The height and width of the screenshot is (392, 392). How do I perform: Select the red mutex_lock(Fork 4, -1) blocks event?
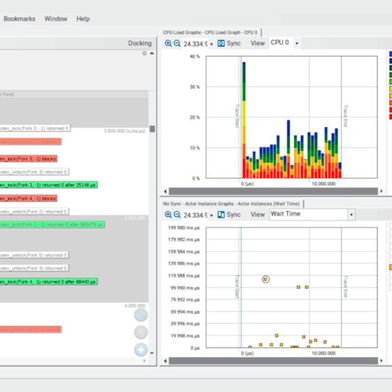[x=29, y=198]
